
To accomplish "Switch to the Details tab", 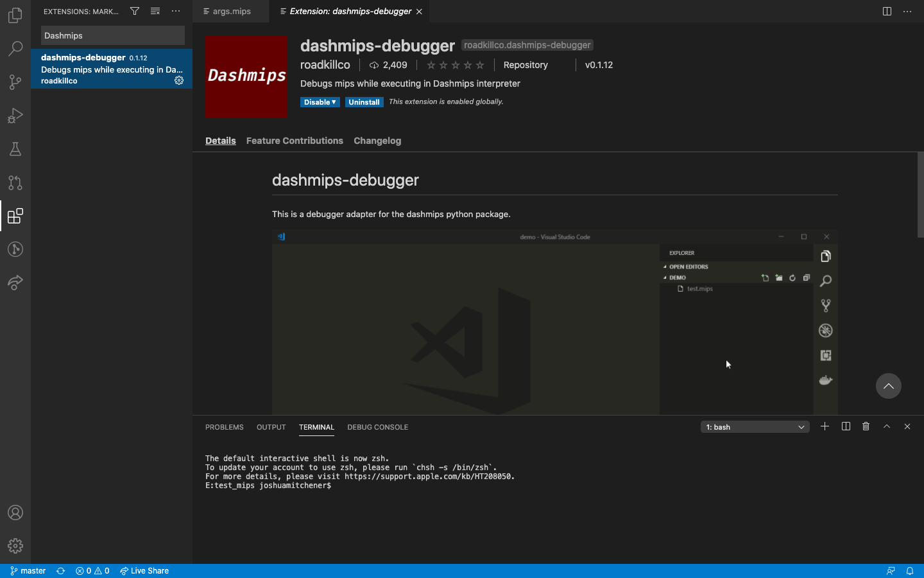I will coord(221,141).
